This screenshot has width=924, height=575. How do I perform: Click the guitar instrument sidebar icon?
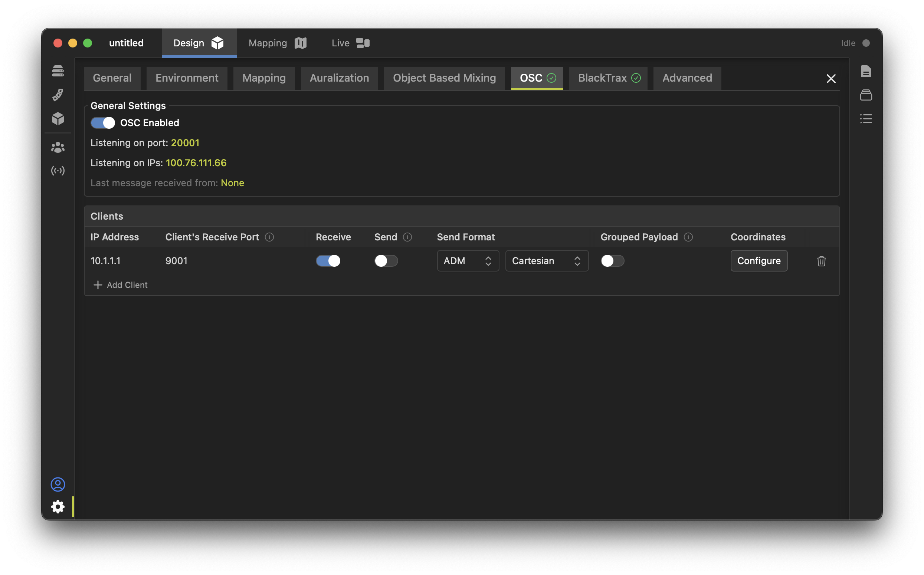pyautogui.click(x=58, y=95)
